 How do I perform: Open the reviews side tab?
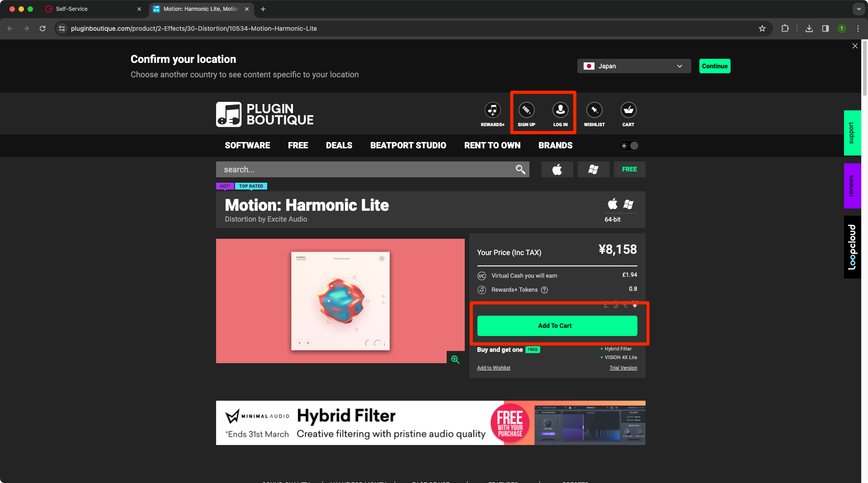852,186
